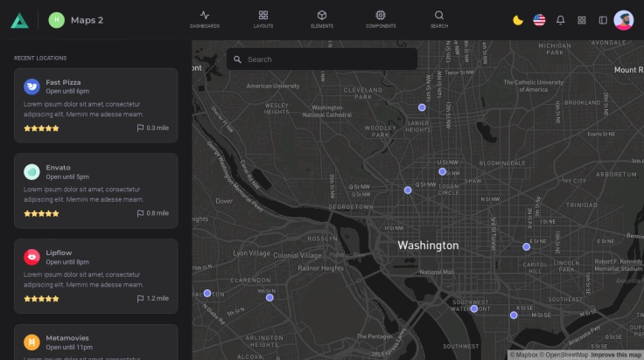Expand the Elements menu
Viewport: 644px width, 360px height.
point(322,19)
